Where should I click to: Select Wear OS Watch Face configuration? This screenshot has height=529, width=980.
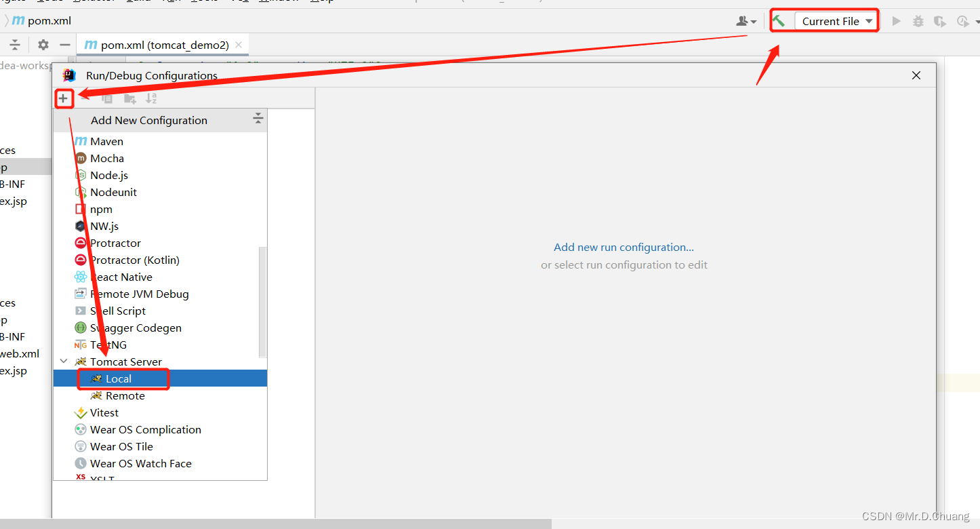tap(160, 463)
